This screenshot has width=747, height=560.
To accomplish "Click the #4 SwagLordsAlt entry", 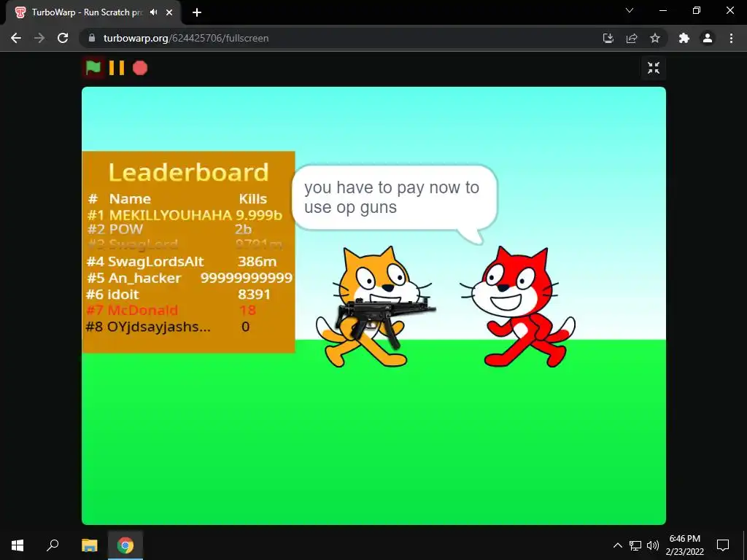I will 182,262.
